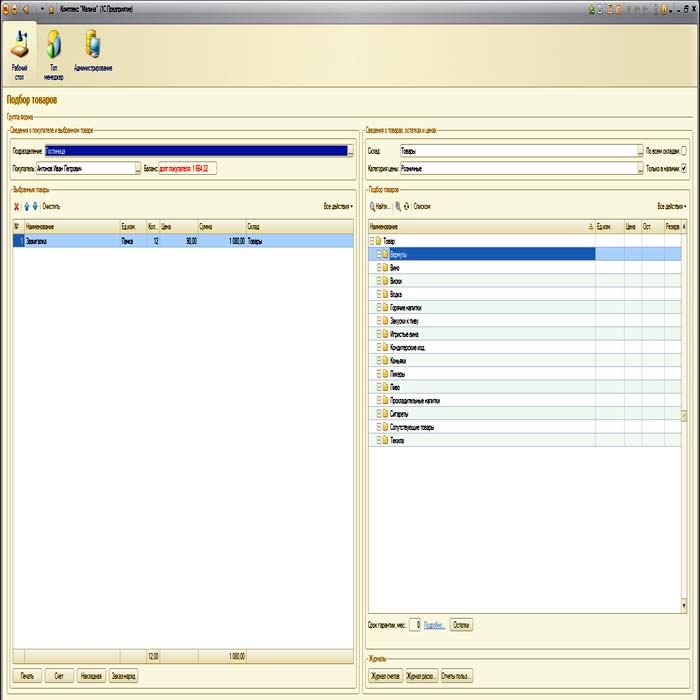Click the Накладная button
Viewport: 700px width, 700px height.
coord(91,676)
